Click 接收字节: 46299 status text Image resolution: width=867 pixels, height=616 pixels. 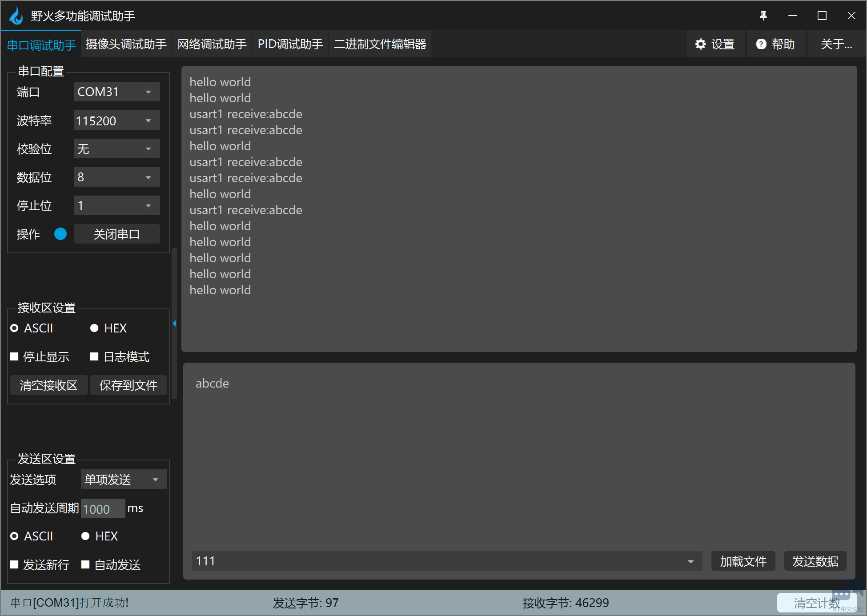(x=566, y=603)
